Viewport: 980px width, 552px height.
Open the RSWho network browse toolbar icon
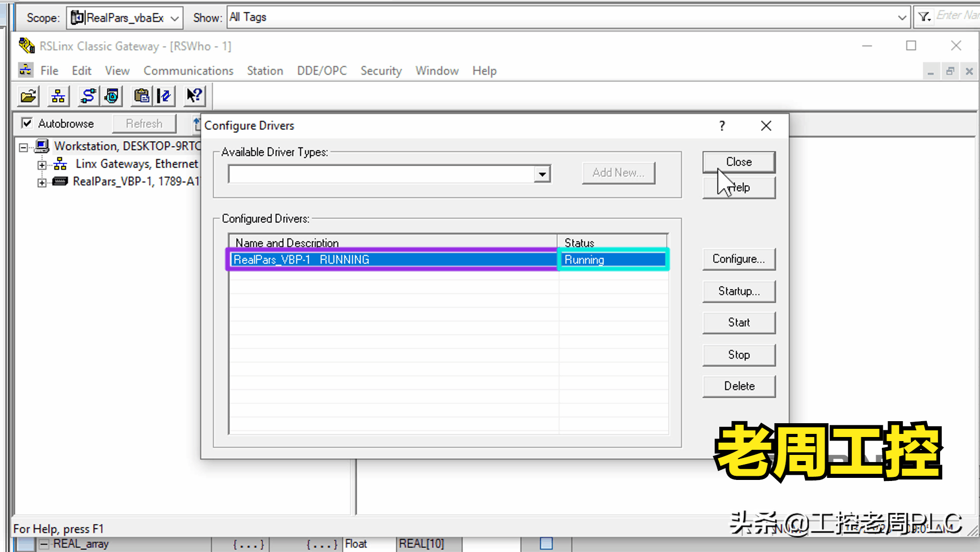tap(58, 96)
